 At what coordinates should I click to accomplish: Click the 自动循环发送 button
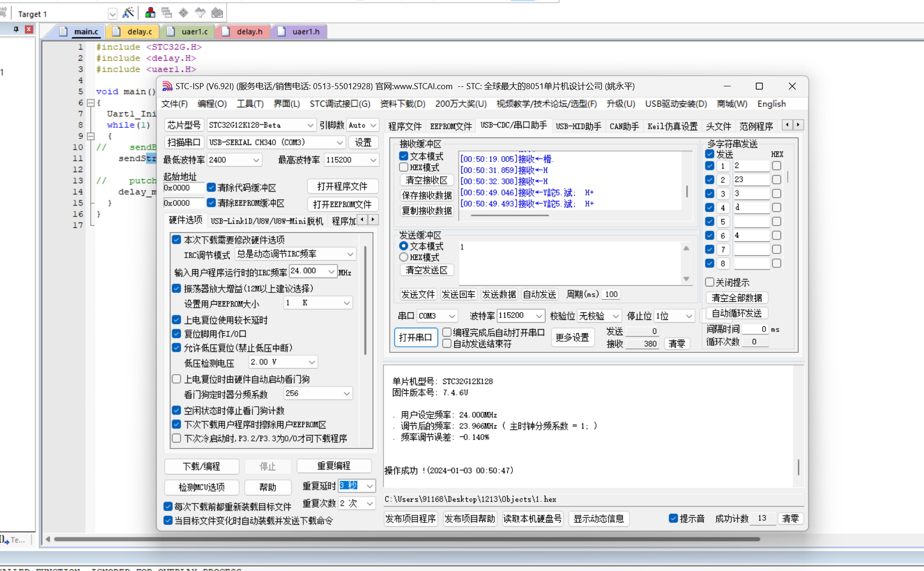coord(737,313)
